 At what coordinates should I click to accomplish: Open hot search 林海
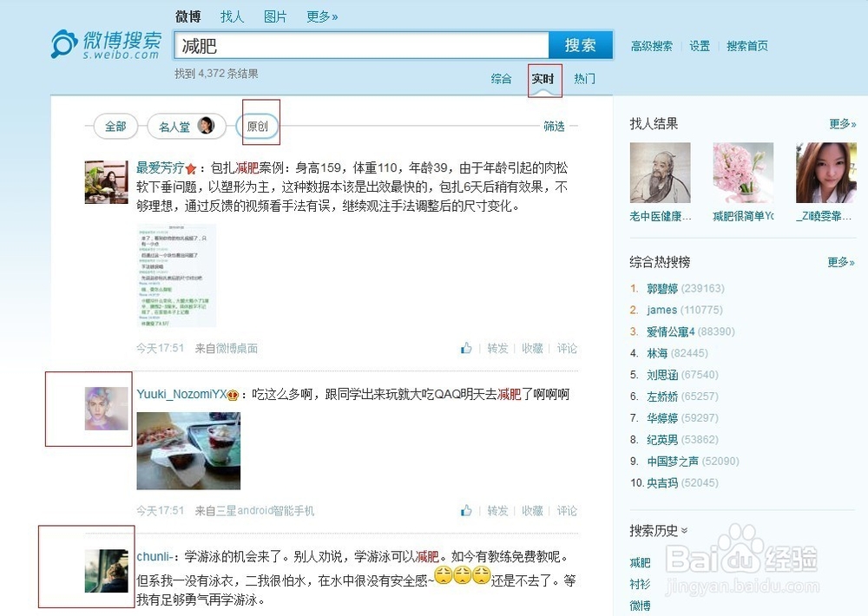(x=657, y=353)
